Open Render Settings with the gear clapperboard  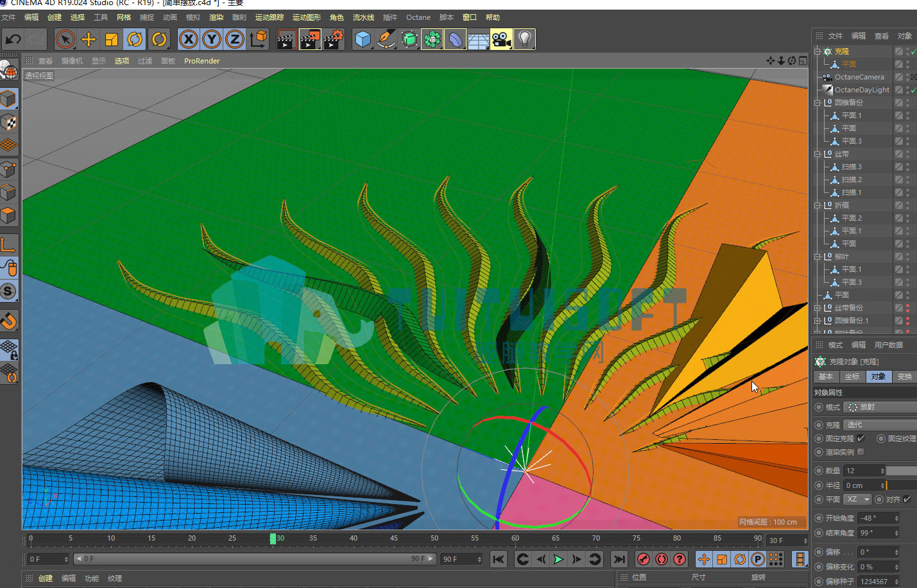334,40
